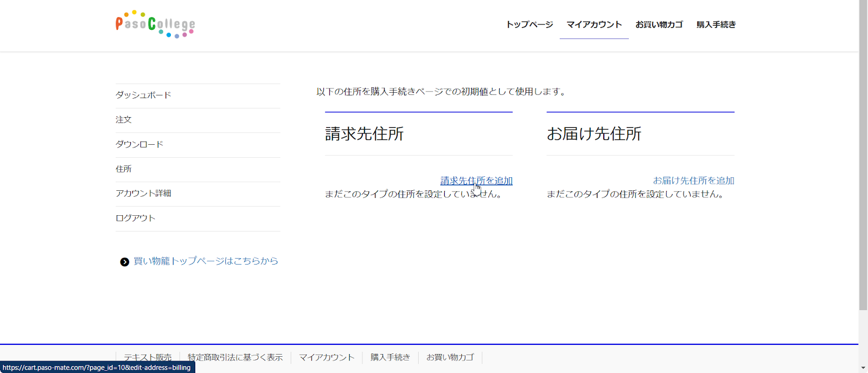Follow the 買い物籠トップページはこちらから link
Image resolution: width=868 pixels, height=373 pixels.
(x=206, y=261)
